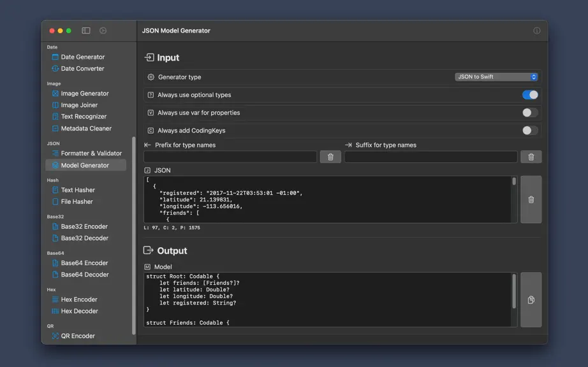Disable Always use optional types switch
Viewport: 588px width, 367px height.
pyautogui.click(x=530, y=95)
